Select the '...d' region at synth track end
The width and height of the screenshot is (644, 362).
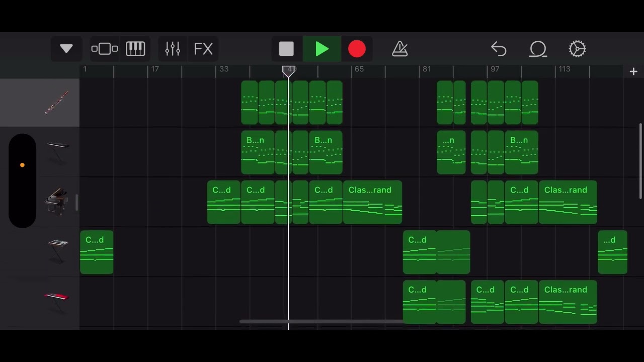click(x=612, y=252)
